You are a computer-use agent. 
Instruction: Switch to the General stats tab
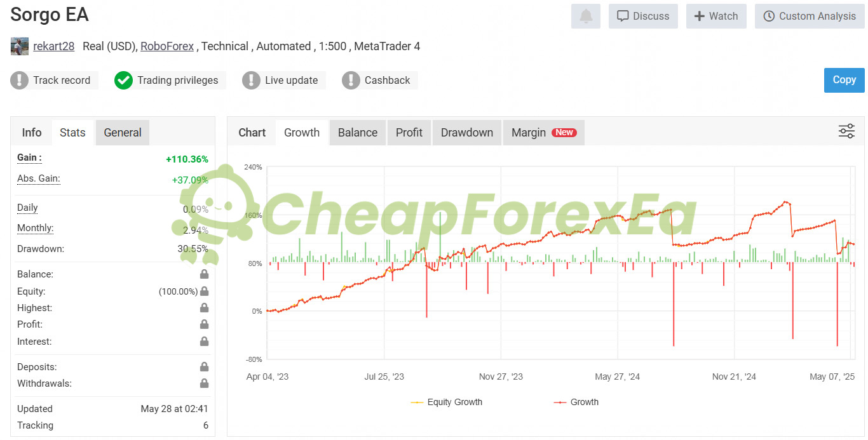[x=123, y=133]
